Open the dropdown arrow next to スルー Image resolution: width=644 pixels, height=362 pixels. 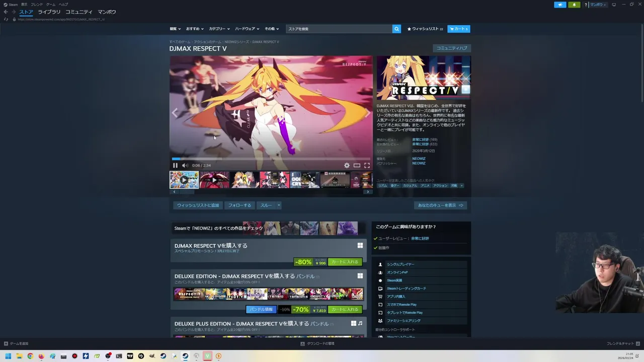point(279,205)
